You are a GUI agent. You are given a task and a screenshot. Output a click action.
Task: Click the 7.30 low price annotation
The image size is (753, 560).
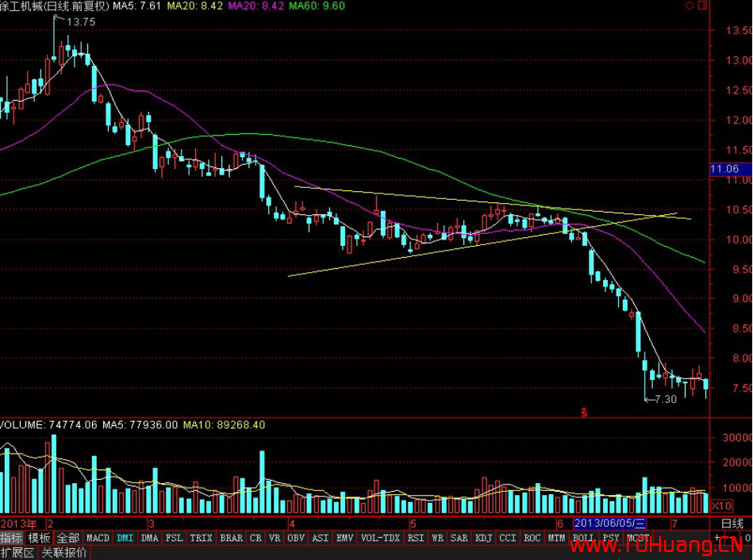666,399
